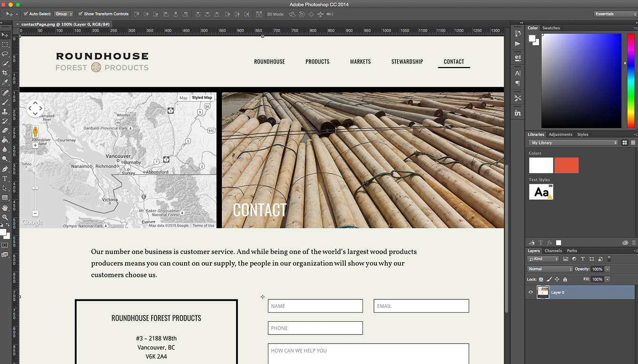
Task: Open the Auto-Select Group dropdown
Action: (64, 14)
